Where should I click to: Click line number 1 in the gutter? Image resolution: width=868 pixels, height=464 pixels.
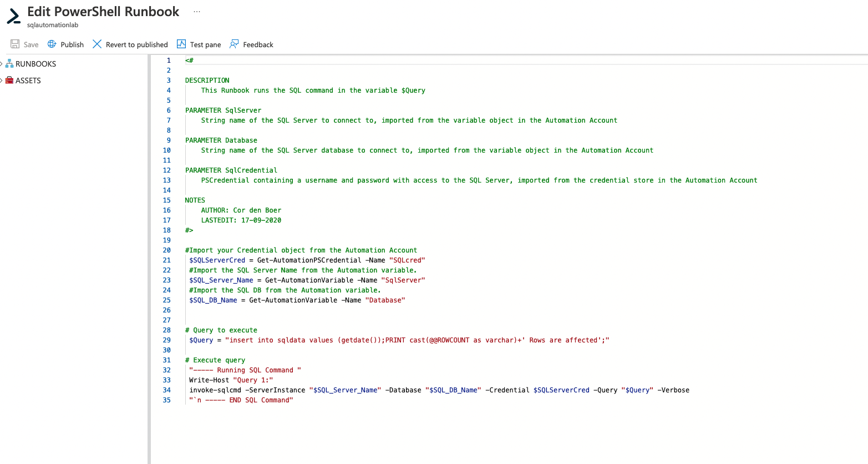(169, 60)
